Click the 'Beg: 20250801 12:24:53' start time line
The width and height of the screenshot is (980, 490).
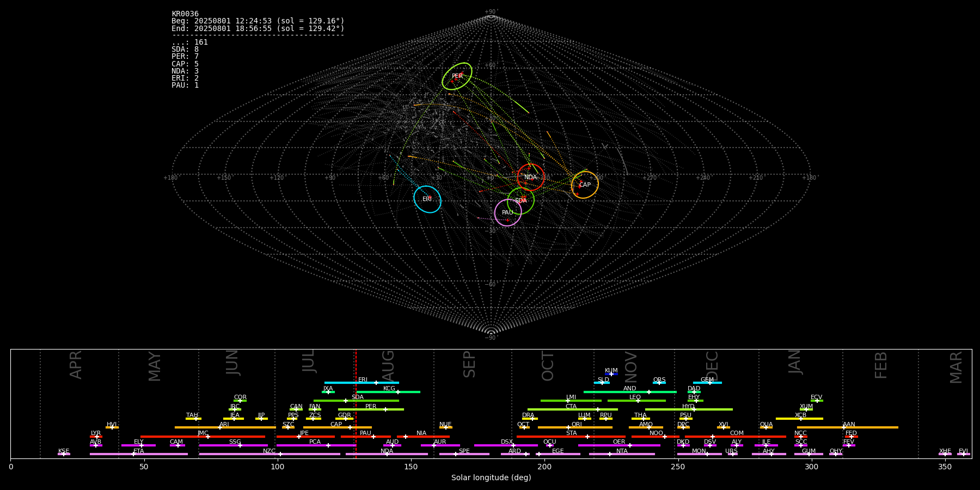tap(258, 21)
